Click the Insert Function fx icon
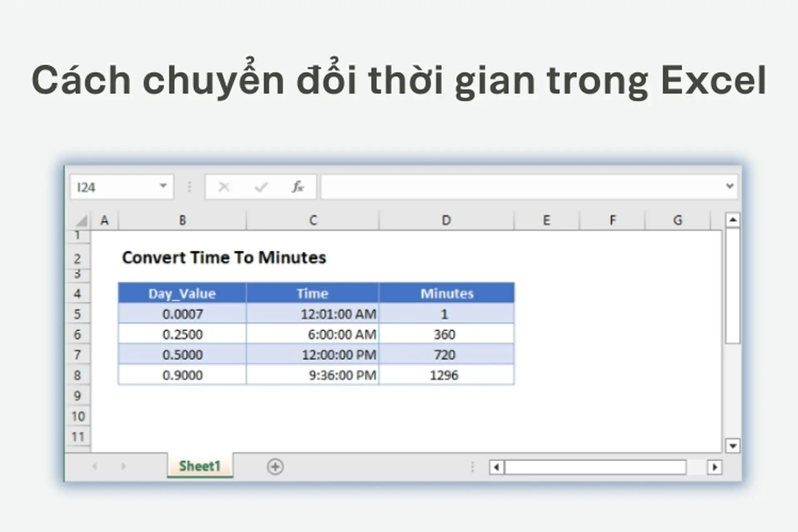This screenshot has height=532, width=798. point(298,187)
